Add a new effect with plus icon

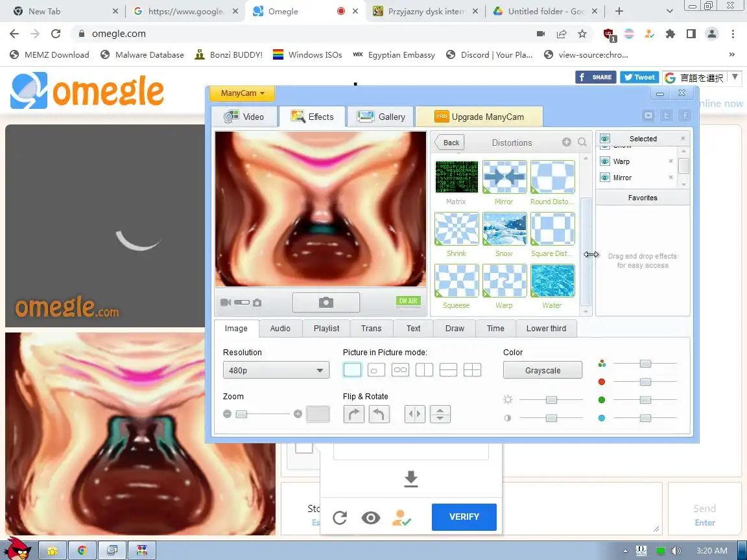[567, 142]
